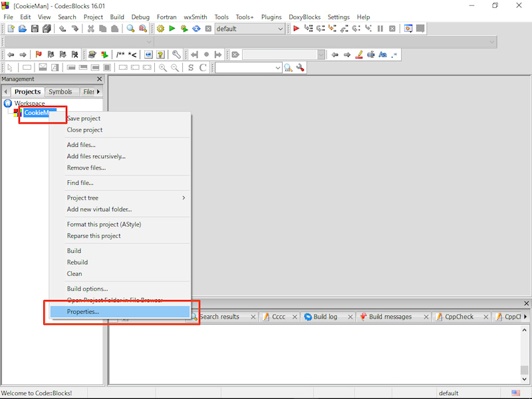
Task: Clear all bookmarks flag icon
Action: tap(75, 55)
